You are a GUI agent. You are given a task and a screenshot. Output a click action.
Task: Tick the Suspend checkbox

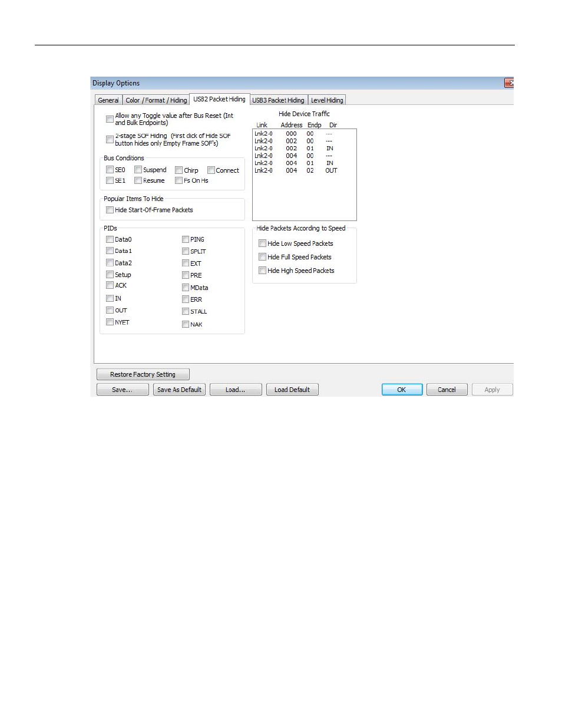click(138, 170)
